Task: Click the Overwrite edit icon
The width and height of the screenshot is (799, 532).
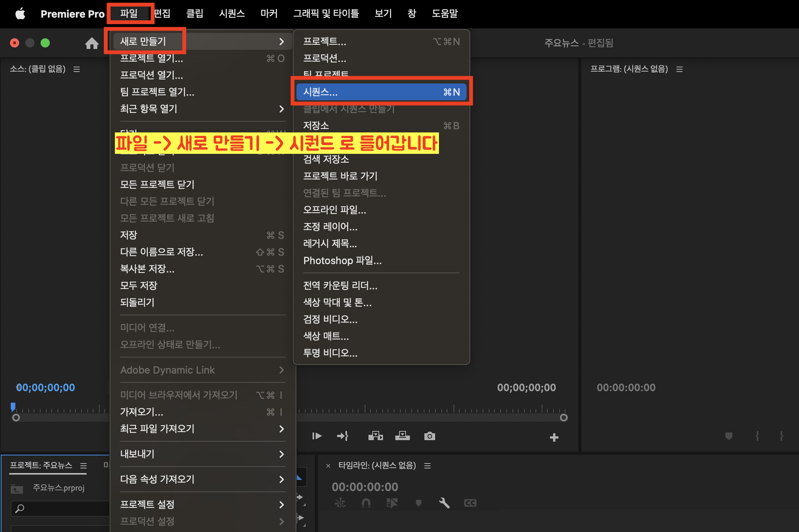Action: point(402,436)
